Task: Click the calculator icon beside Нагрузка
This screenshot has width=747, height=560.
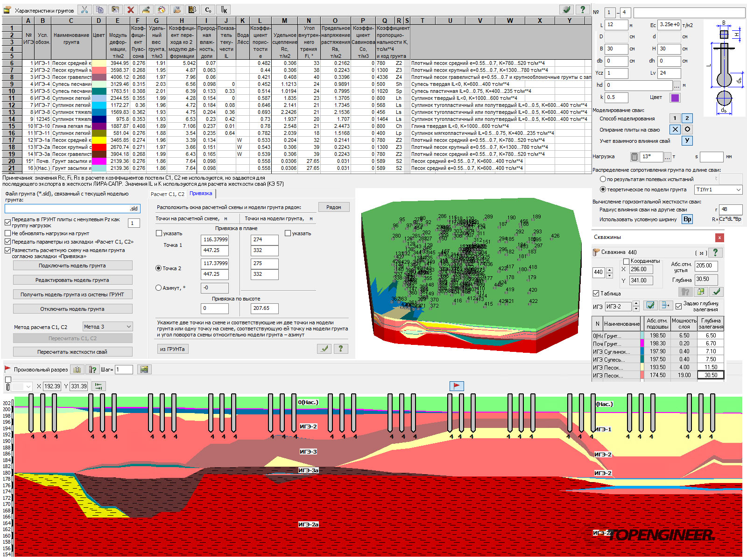Action: 634,157
